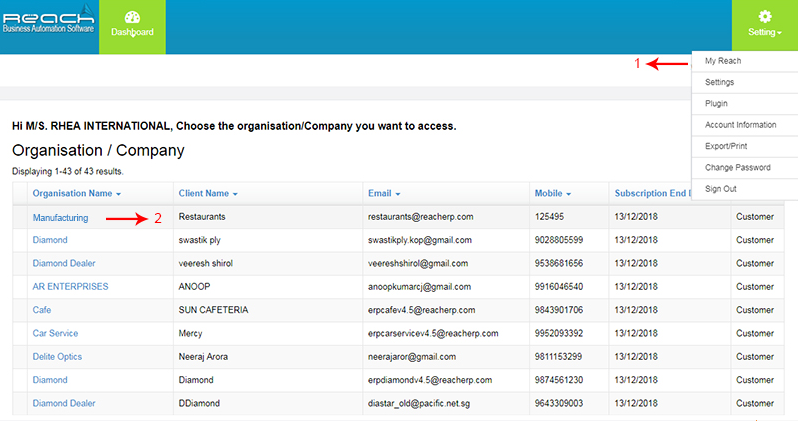Screen dimensions: 798x421
Task: Click 13/12/2018 date in Manufacturing row
Action: pos(636,217)
